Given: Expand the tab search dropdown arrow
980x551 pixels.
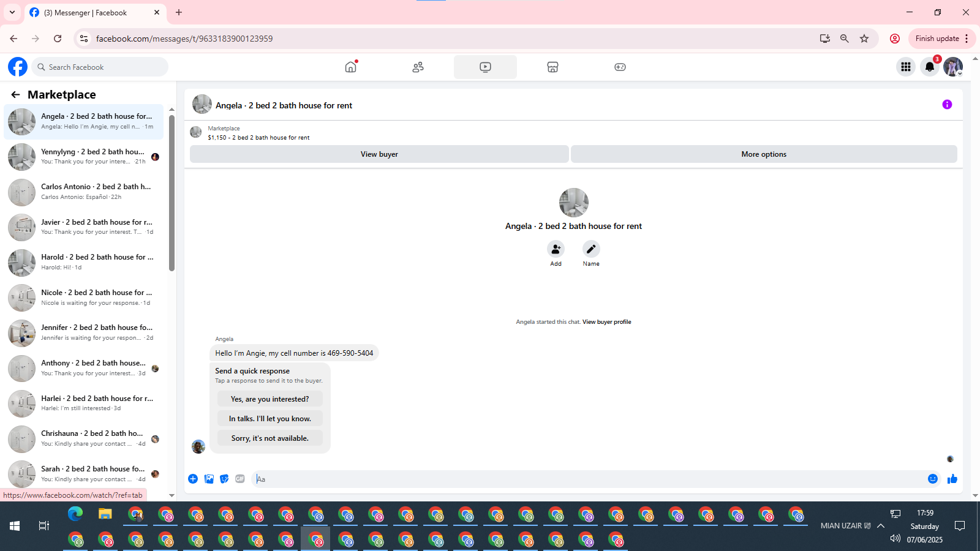Looking at the screenshot, I should tap(12, 12).
